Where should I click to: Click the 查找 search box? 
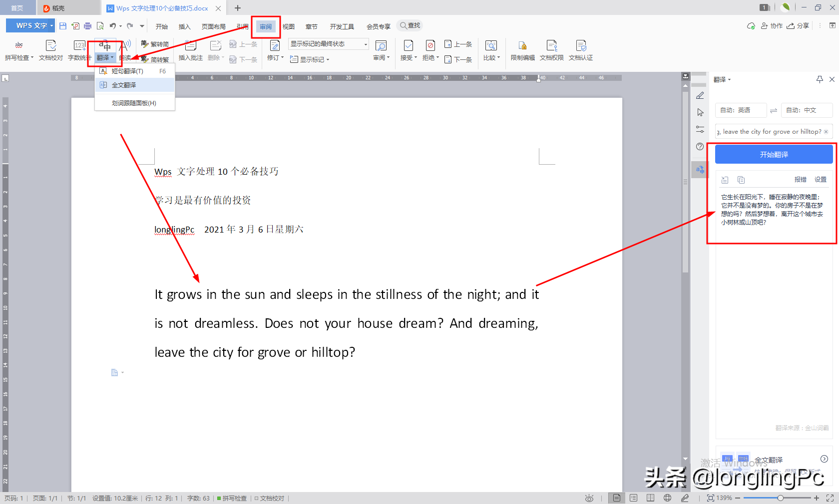(410, 25)
